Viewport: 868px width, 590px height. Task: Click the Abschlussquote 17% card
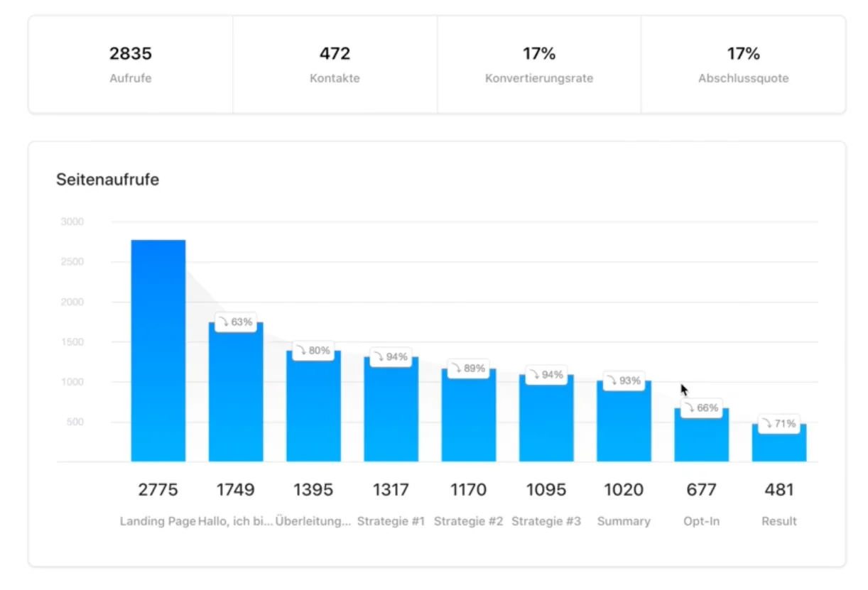(743, 65)
